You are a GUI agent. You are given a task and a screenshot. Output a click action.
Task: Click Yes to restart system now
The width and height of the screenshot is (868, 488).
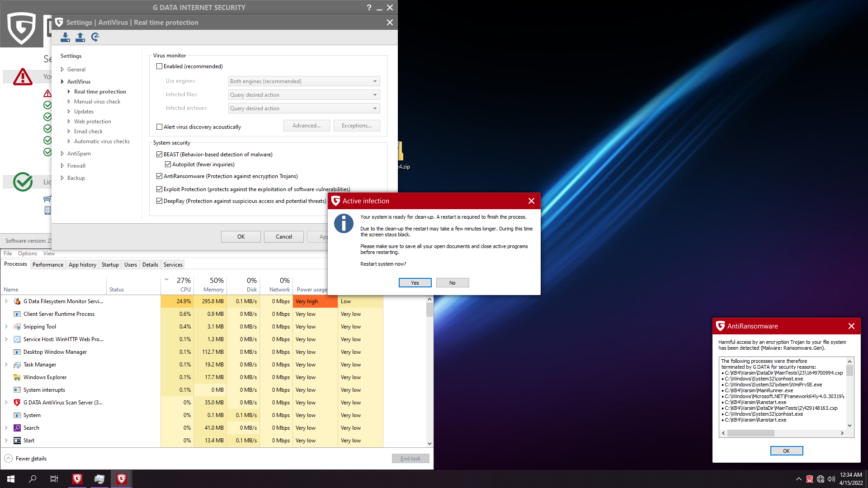pos(415,283)
